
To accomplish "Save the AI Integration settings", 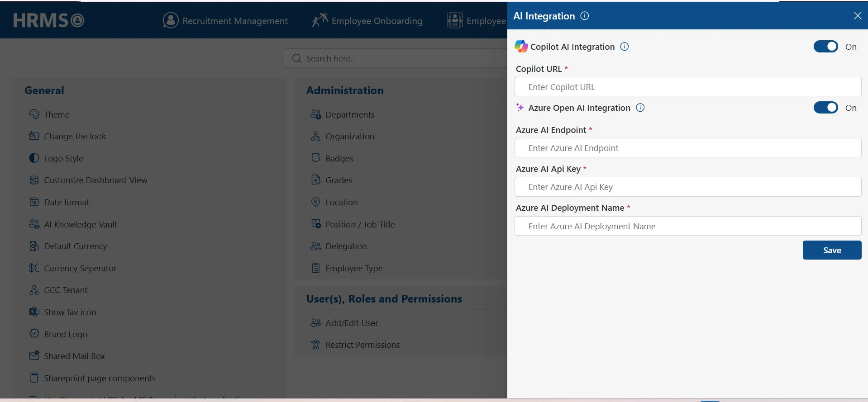I will click(832, 250).
